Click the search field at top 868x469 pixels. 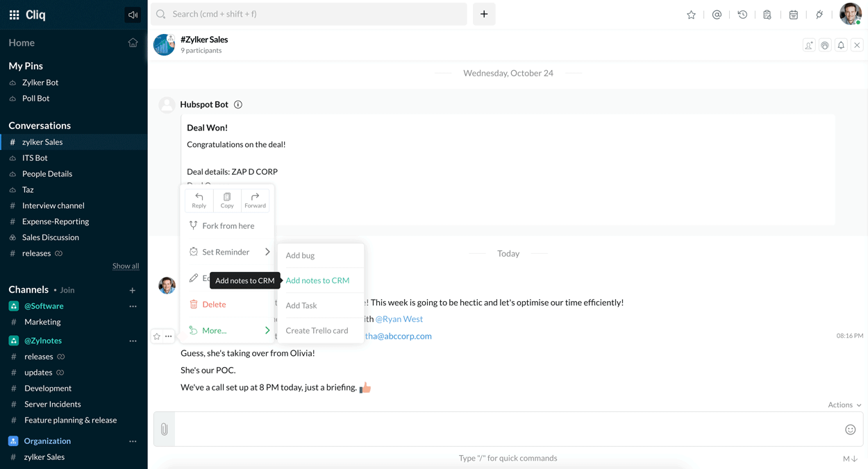pyautogui.click(x=309, y=14)
